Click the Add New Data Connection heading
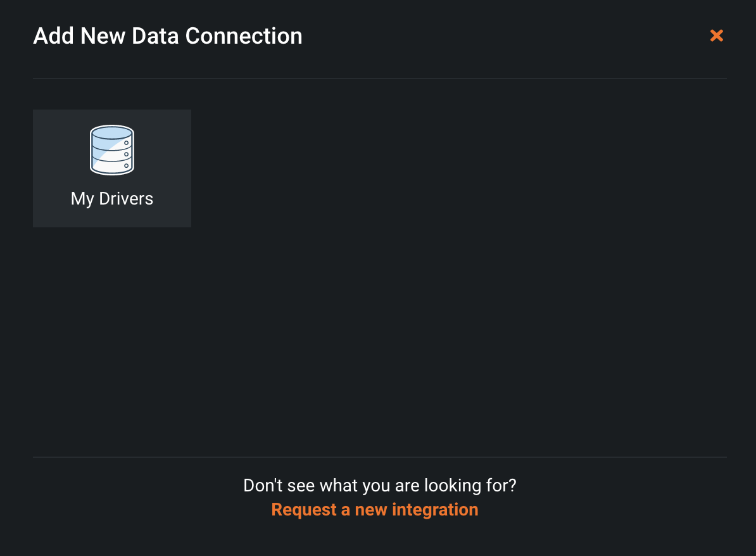Viewport: 756px width, 556px height. click(x=168, y=36)
